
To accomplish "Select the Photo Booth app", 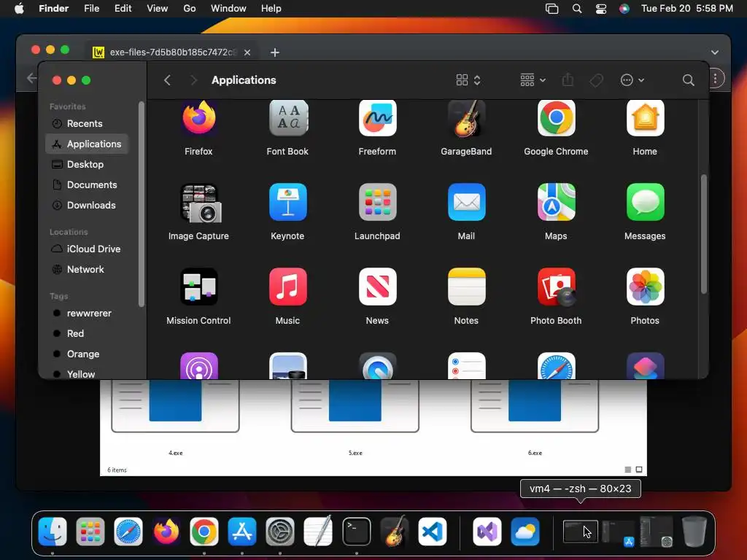I will coord(556,287).
